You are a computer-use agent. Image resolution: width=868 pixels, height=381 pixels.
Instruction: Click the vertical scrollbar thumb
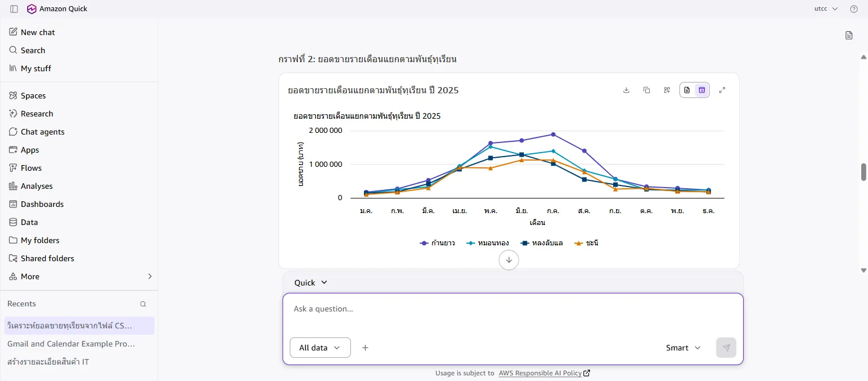click(x=863, y=172)
